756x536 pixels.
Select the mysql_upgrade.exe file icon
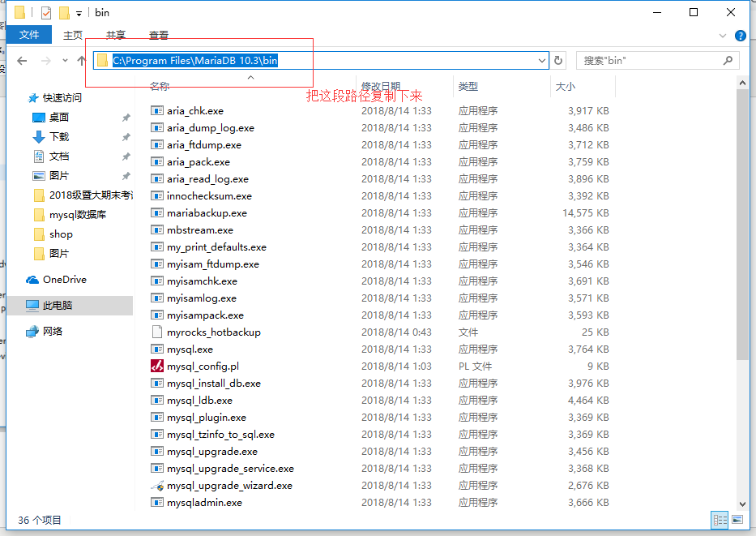(156, 451)
